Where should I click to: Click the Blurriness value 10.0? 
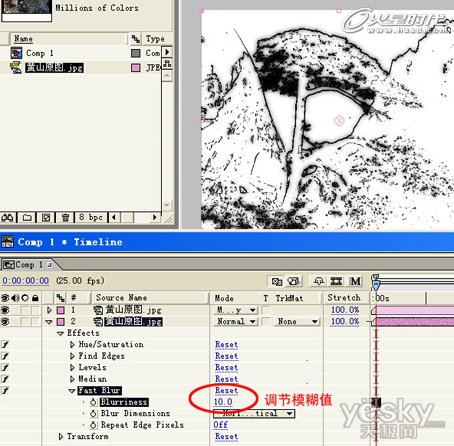tap(223, 402)
